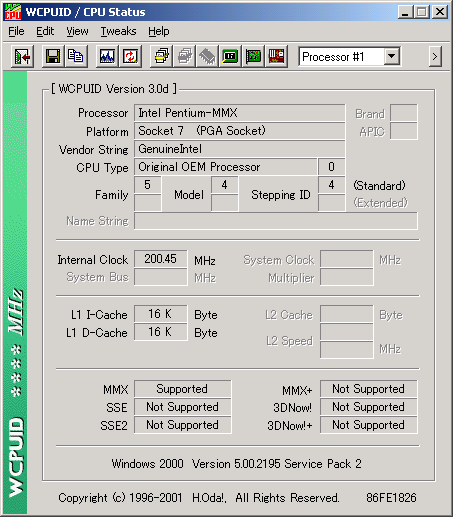Viewport: 453px width, 517px height.
Task: Click the green circuit board icon
Action: (253, 57)
